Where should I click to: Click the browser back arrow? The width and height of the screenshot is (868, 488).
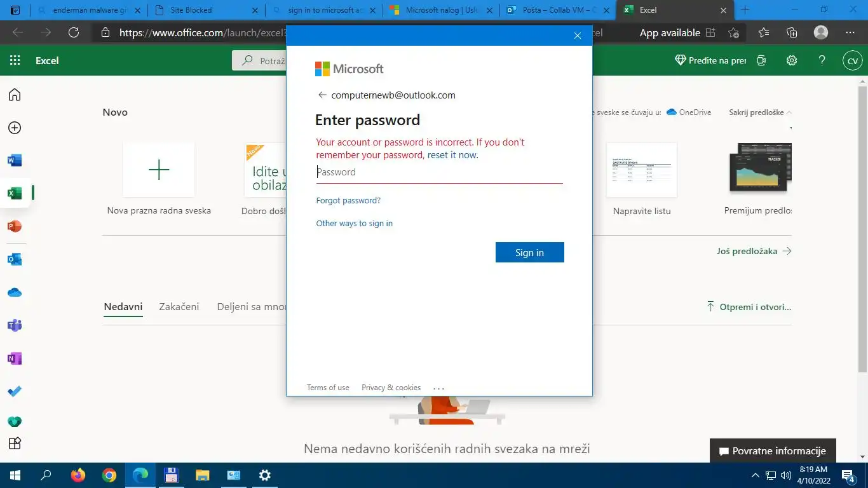[x=18, y=32]
